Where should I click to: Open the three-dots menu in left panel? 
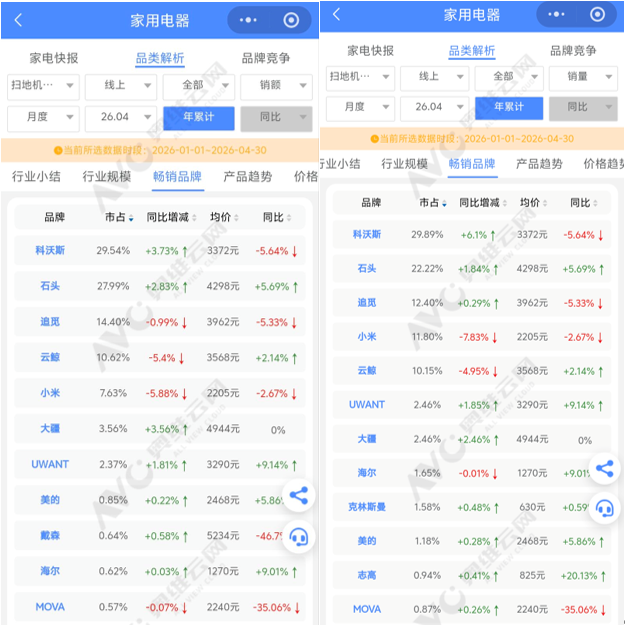tap(248, 20)
